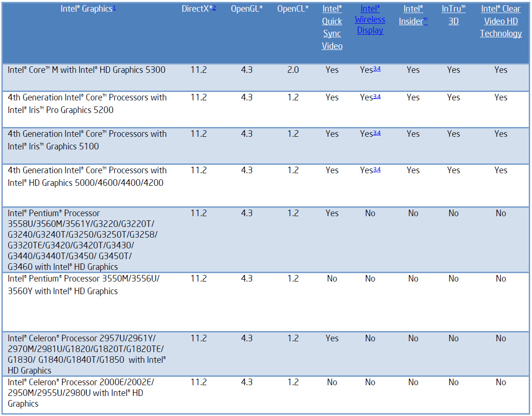Follow footnote 2 beside DirectX heading

[x=214, y=7]
